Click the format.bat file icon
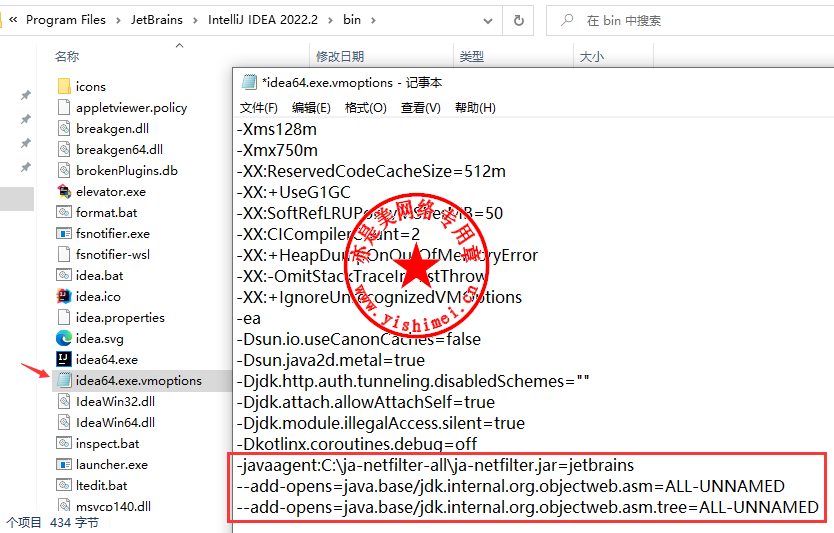The width and height of the screenshot is (834, 533). click(64, 212)
